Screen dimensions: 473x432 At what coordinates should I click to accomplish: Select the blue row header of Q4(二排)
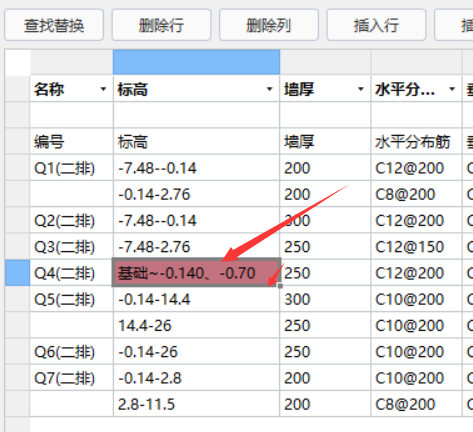[x=17, y=273]
